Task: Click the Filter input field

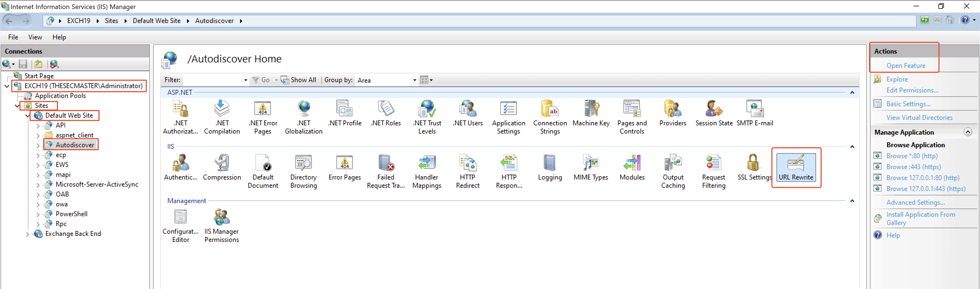Action: (213, 80)
